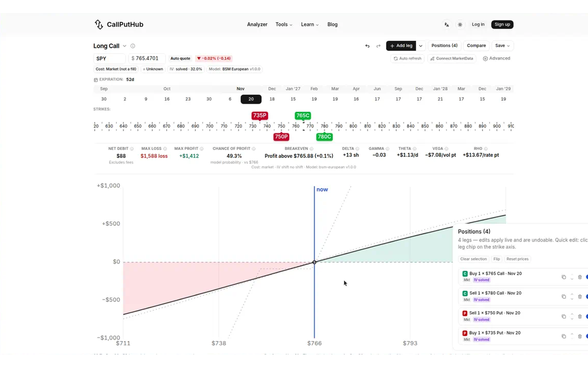This screenshot has width=588, height=368.
Task: Expand the Long Call strategy dropdown
Action: [x=125, y=46]
